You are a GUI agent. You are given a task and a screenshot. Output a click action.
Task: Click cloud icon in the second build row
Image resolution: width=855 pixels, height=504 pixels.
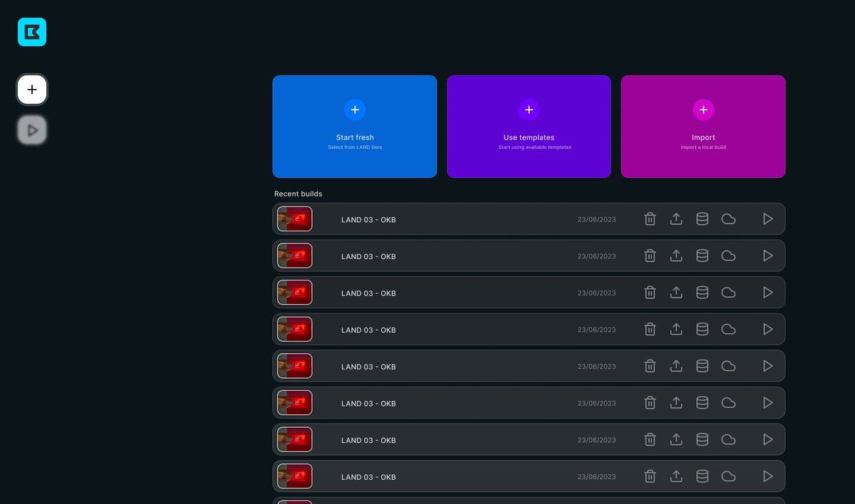pos(728,256)
